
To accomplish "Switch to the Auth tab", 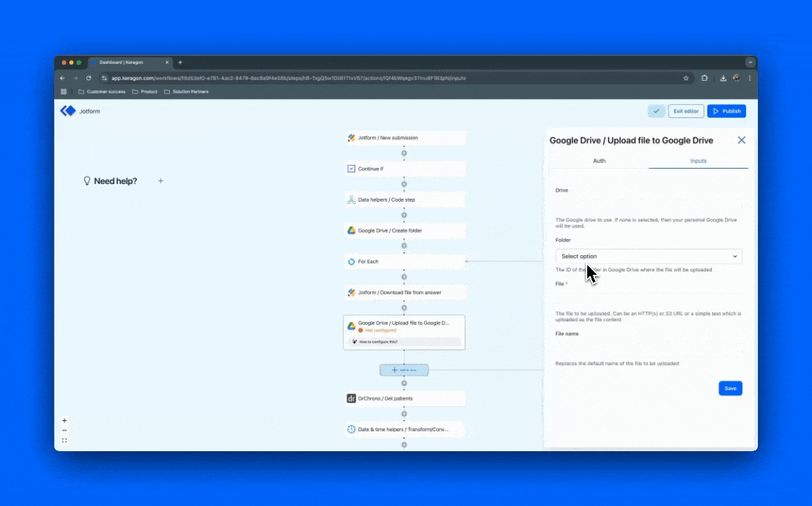I will (x=599, y=161).
